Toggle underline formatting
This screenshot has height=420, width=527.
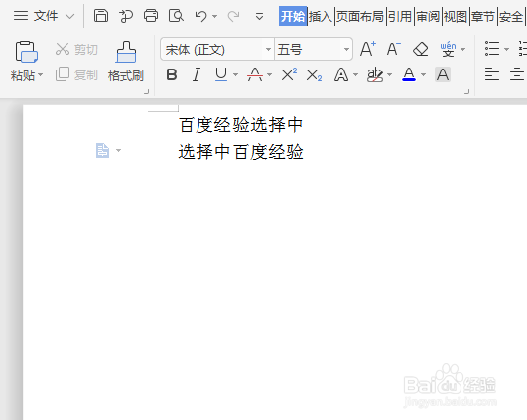(x=221, y=74)
